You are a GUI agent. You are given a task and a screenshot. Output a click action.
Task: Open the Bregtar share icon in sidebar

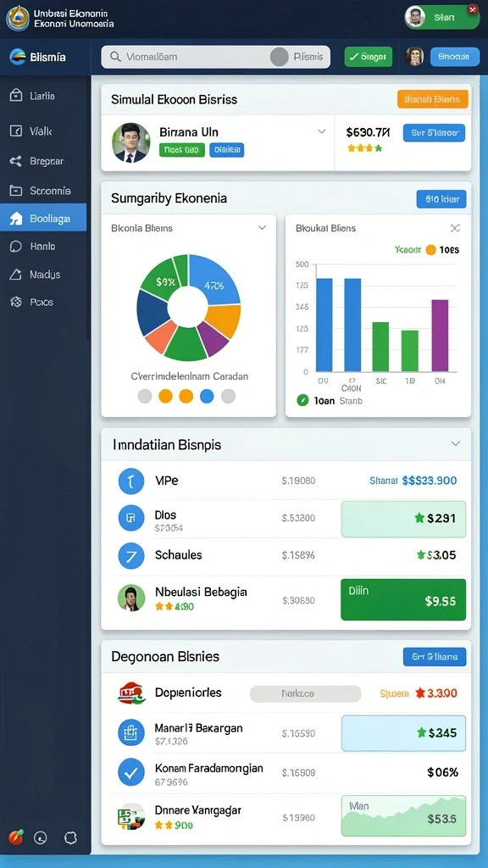[x=16, y=161]
